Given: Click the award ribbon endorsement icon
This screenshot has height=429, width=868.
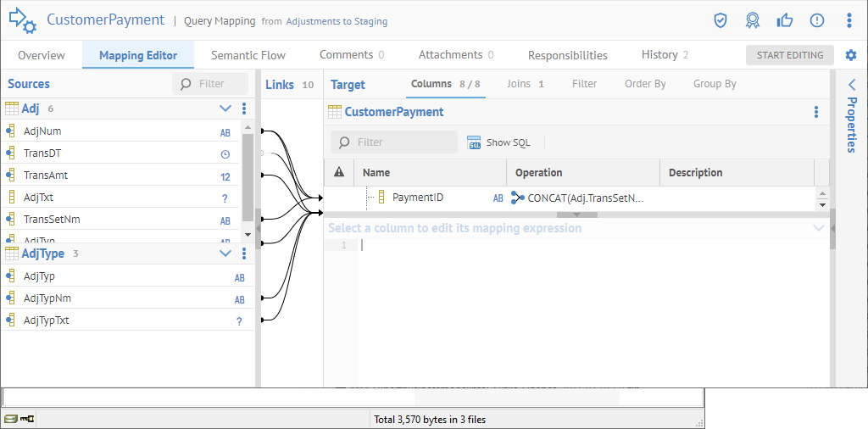Looking at the screenshot, I should click(753, 20).
